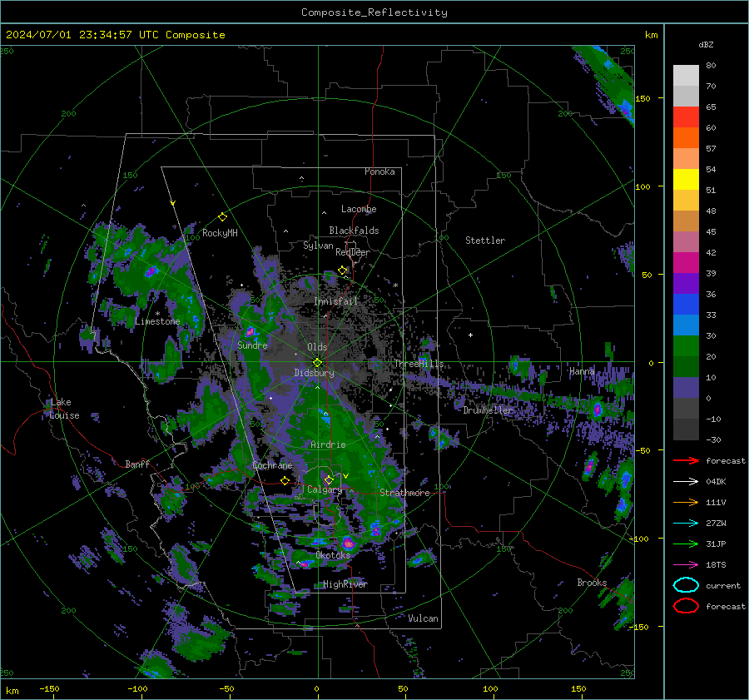Select the light gray 80 dBZ swatch
This screenshot has width=749, height=700.
(x=686, y=76)
